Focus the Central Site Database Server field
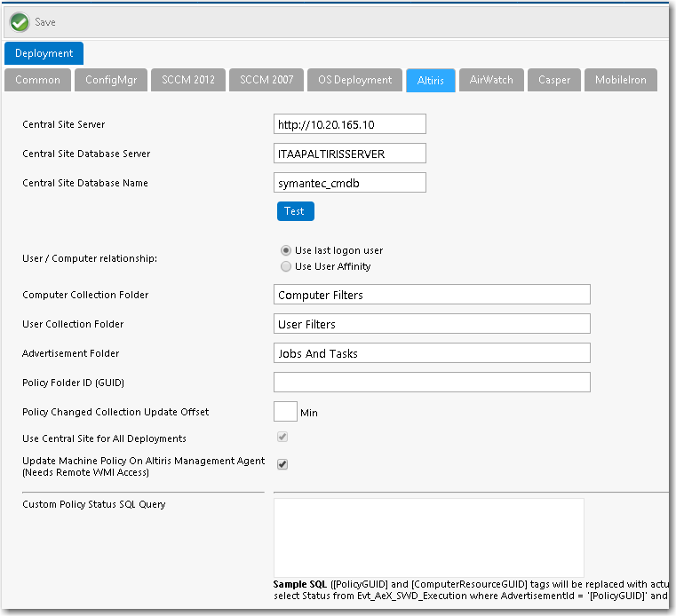 (x=350, y=154)
